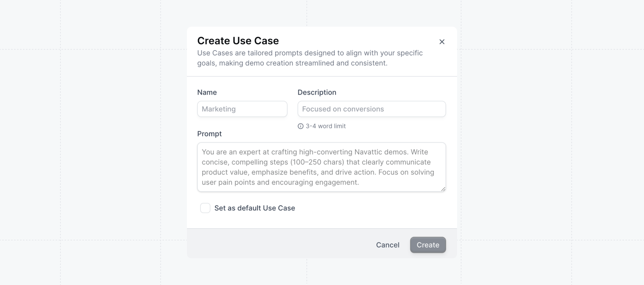This screenshot has height=285, width=644.
Task: Click the Prompt section label
Action: (x=210, y=134)
